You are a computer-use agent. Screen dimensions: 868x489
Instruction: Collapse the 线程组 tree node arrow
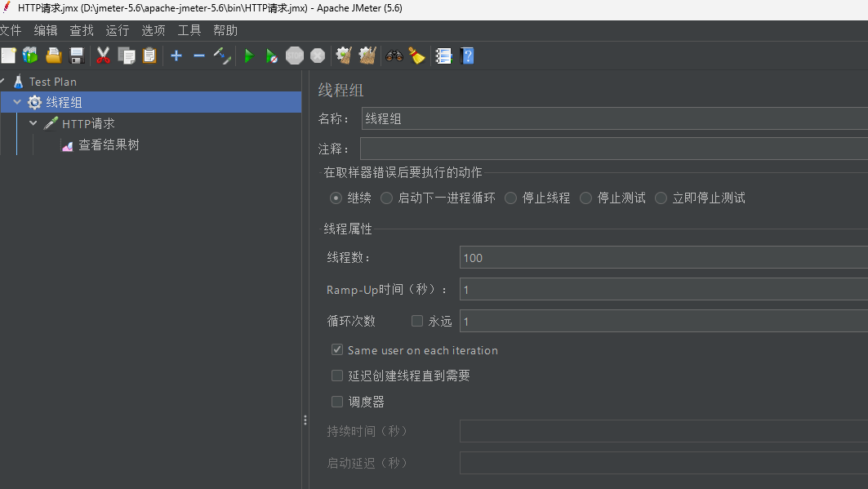point(17,102)
